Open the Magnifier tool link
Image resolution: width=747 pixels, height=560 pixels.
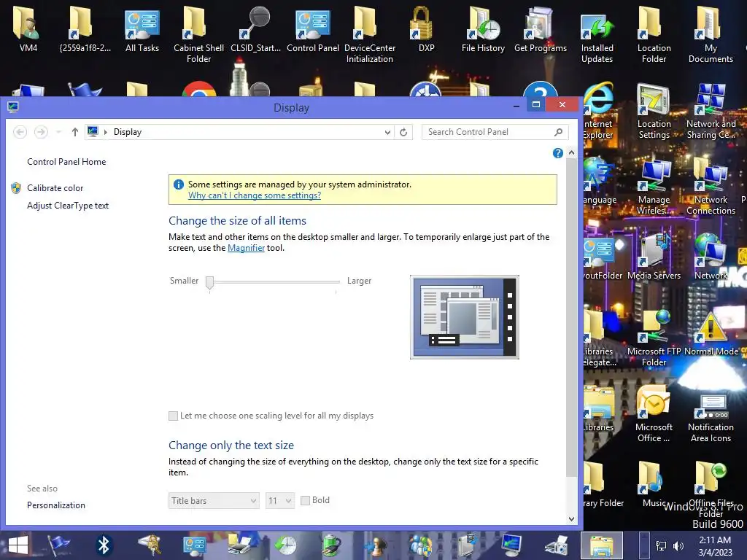coord(246,248)
